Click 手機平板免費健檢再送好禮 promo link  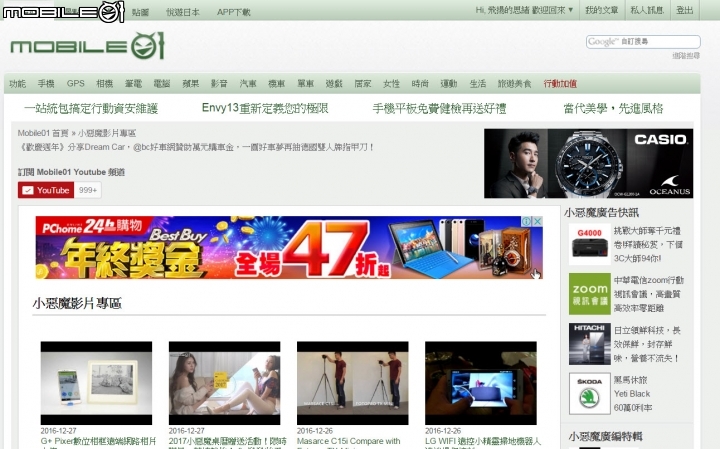pos(439,108)
